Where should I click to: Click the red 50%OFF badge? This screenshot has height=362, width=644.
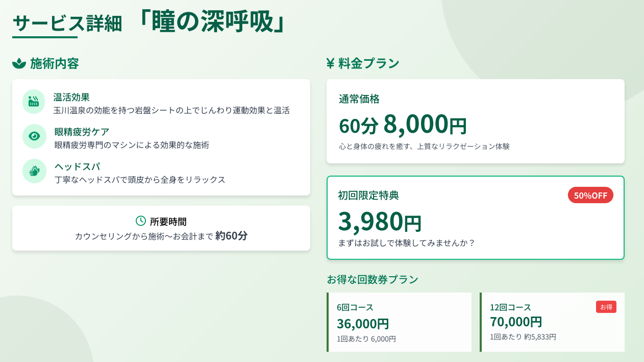pyautogui.click(x=590, y=195)
